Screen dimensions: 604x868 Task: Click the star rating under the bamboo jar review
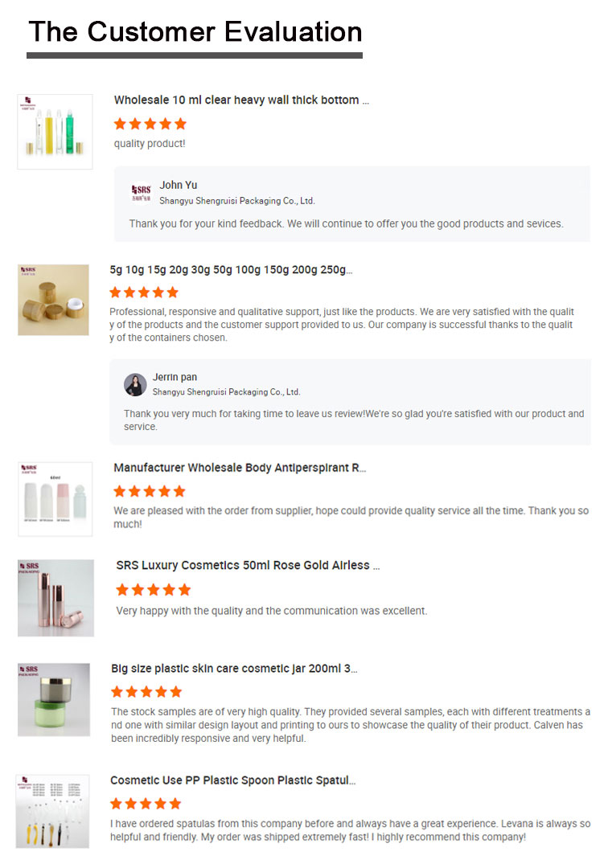tap(144, 293)
